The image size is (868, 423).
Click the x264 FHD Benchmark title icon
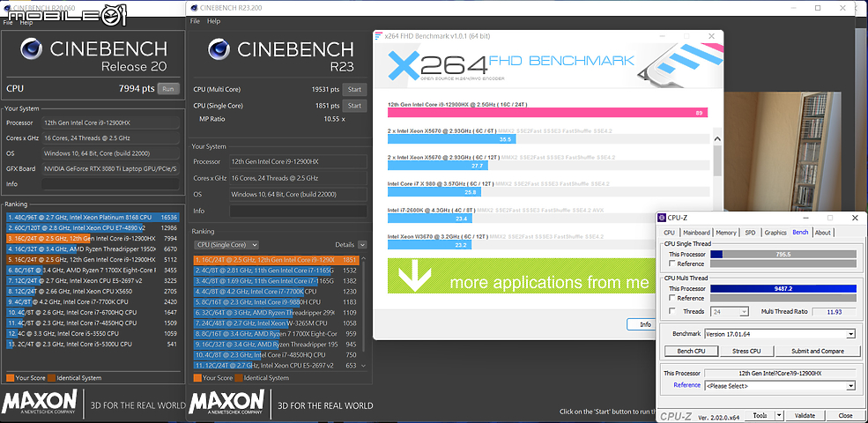coord(379,36)
